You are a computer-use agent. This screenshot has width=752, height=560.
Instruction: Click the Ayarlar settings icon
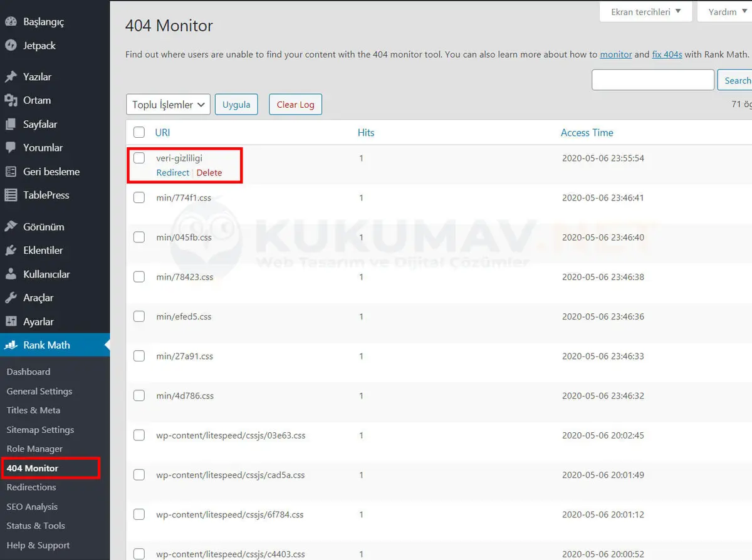coord(11,321)
